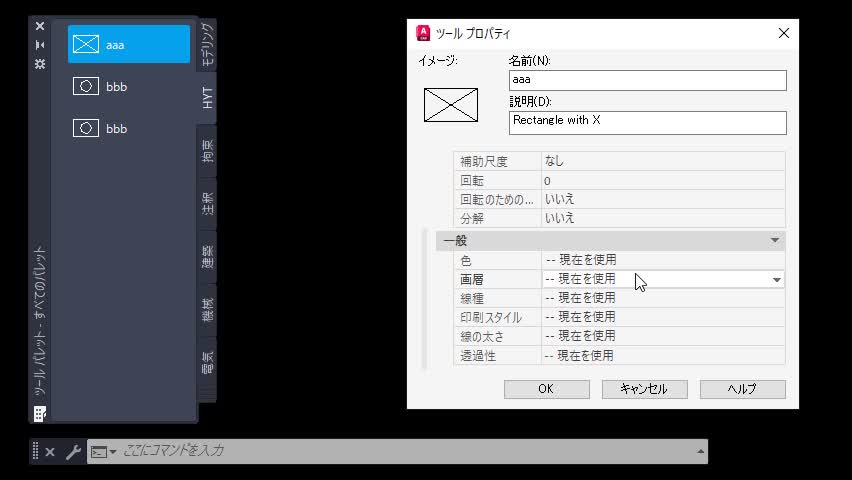Image resolution: width=852 pixels, height=480 pixels.
Task: Close the tool palette with X
Action: point(40,26)
